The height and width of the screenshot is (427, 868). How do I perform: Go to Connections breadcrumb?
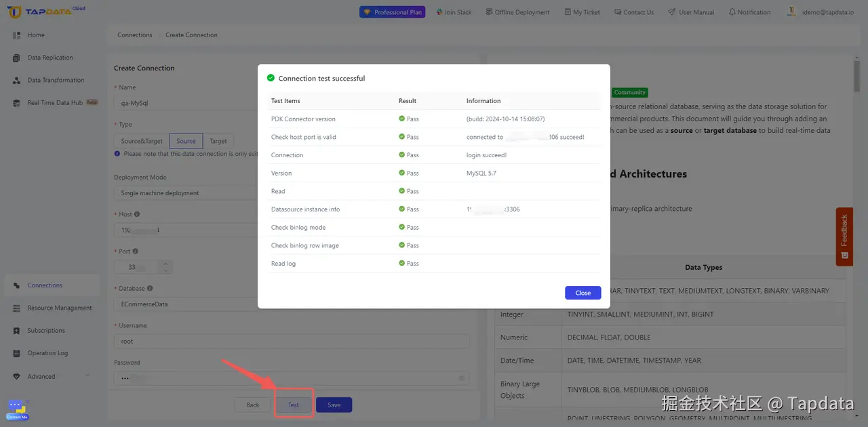click(135, 35)
